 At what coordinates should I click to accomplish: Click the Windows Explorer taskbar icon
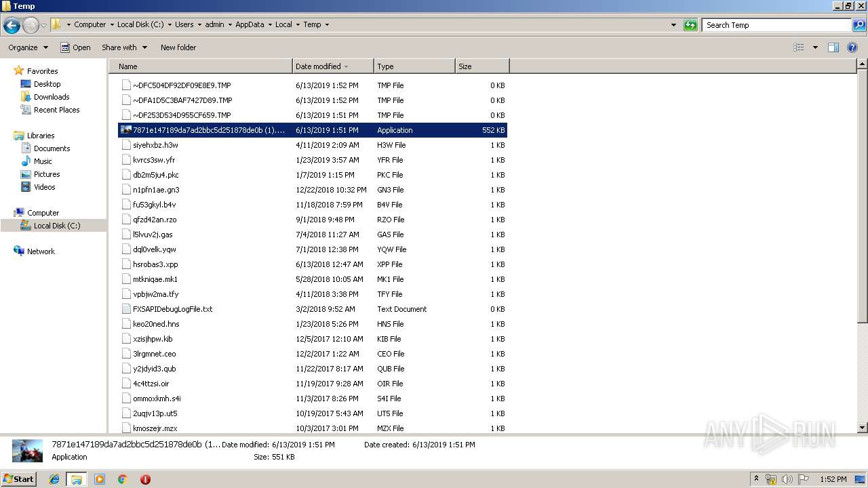[x=77, y=479]
